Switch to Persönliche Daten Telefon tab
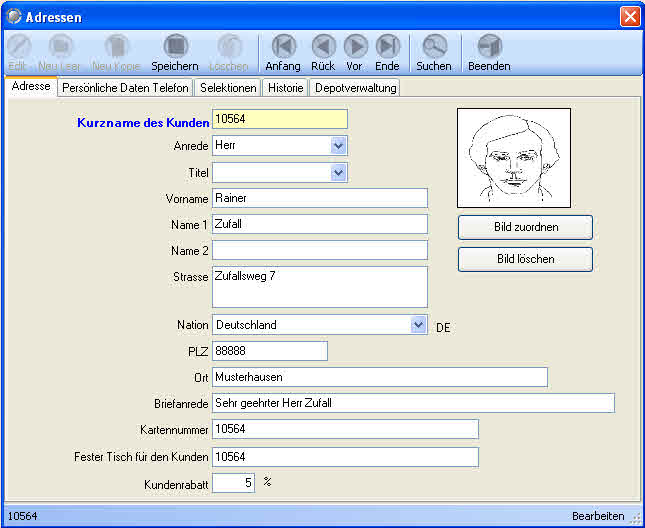 (125, 88)
